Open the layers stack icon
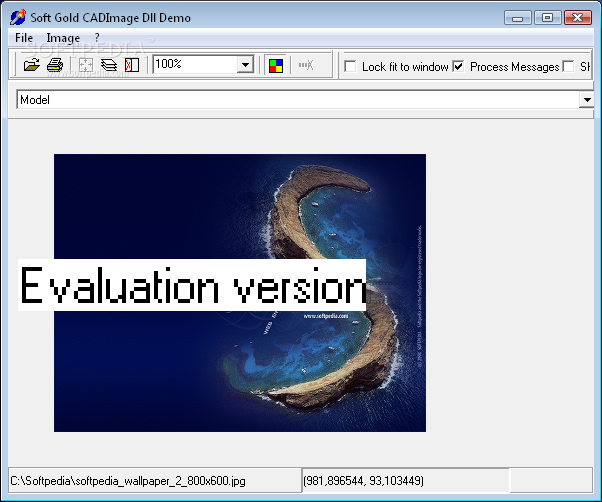Viewport: 602px width, 502px height. (109, 65)
